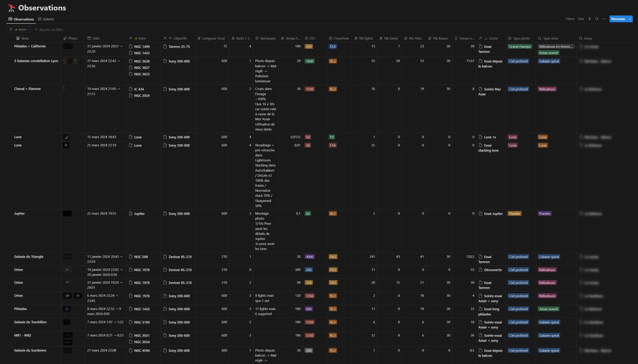638x364 pixels.
Task: Click the search magnifier icon in toolbar
Action: [x=597, y=19]
